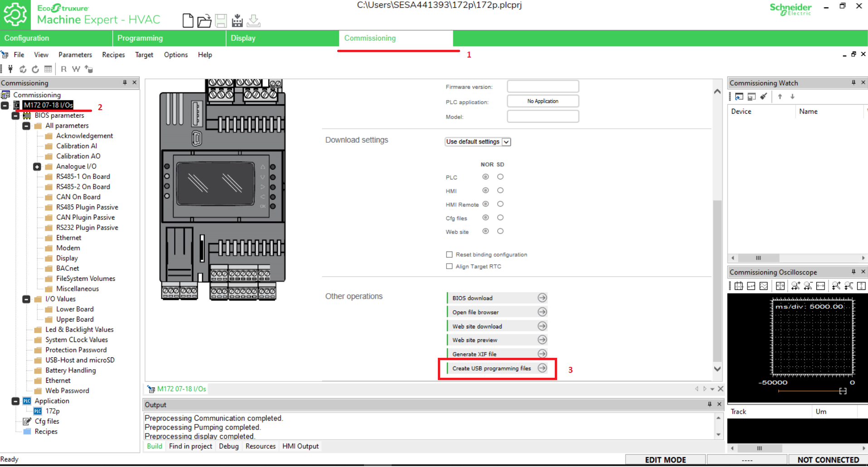868x467 pixels.
Task: Click horizontal zoom out magnifier in Oscilloscope toolbar
Action: tap(808, 286)
